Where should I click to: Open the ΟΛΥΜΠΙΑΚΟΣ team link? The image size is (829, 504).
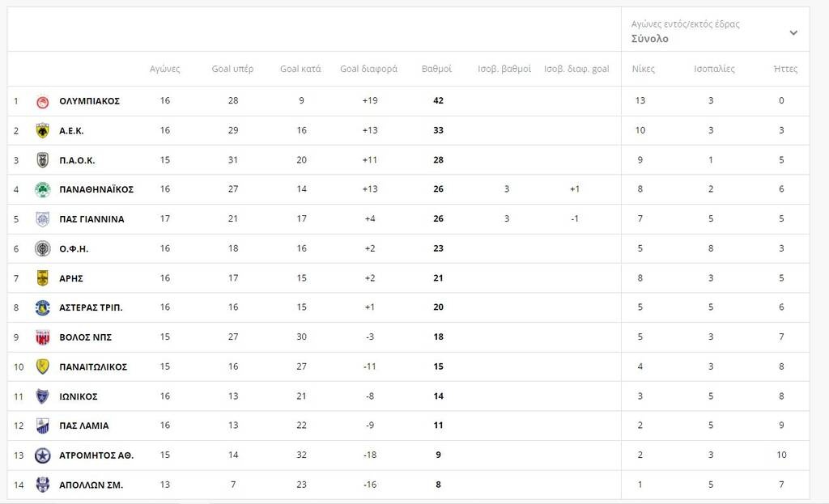click(x=89, y=101)
